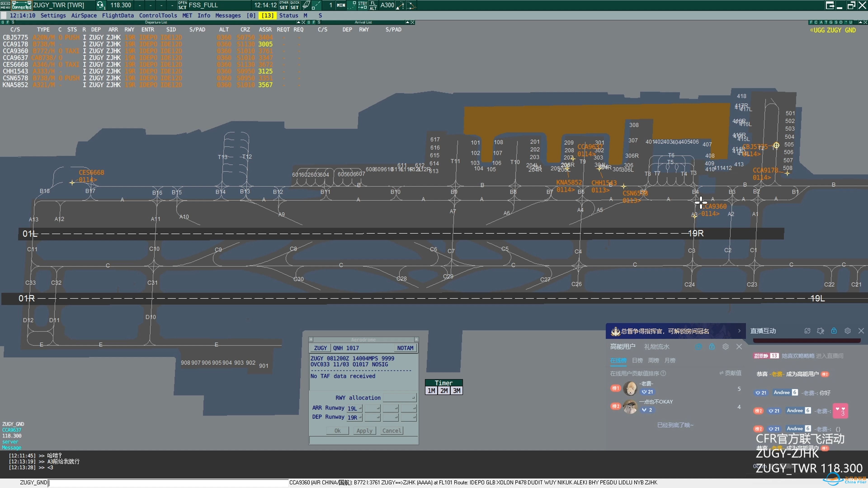Click the ZUGY_GND command input field
Image resolution: width=868 pixels, height=488 pixels.
[168, 483]
